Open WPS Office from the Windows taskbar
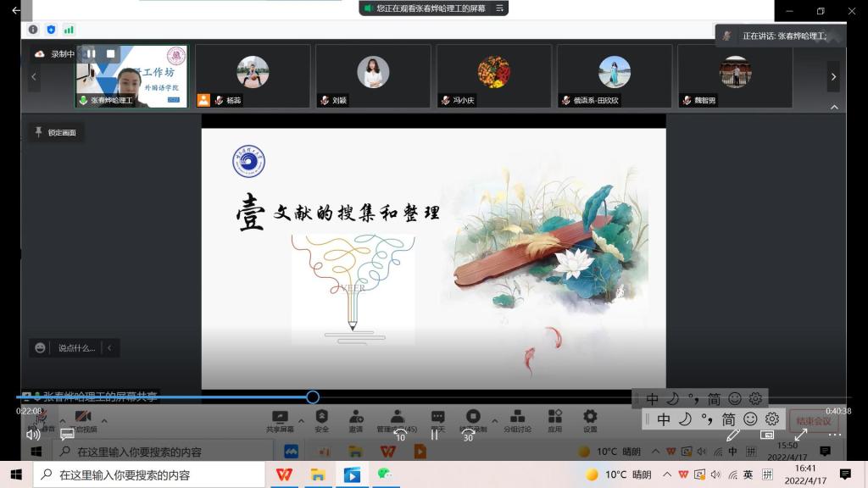Image resolution: width=868 pixels, height=488 pixels. [x=284, y=474]
